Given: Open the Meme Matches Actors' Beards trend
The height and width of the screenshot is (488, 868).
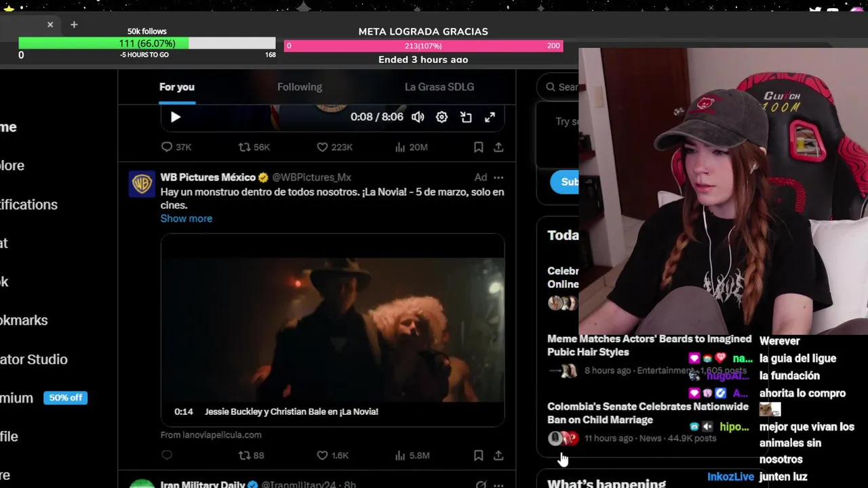Looking at the screenshot, I should click(x=649, y=345).
